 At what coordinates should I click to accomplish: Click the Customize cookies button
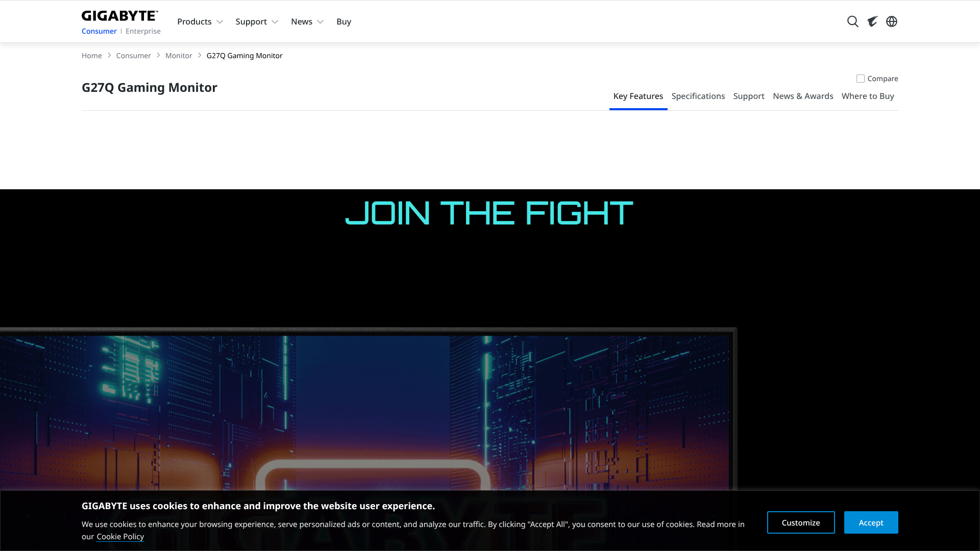(800, 522)
